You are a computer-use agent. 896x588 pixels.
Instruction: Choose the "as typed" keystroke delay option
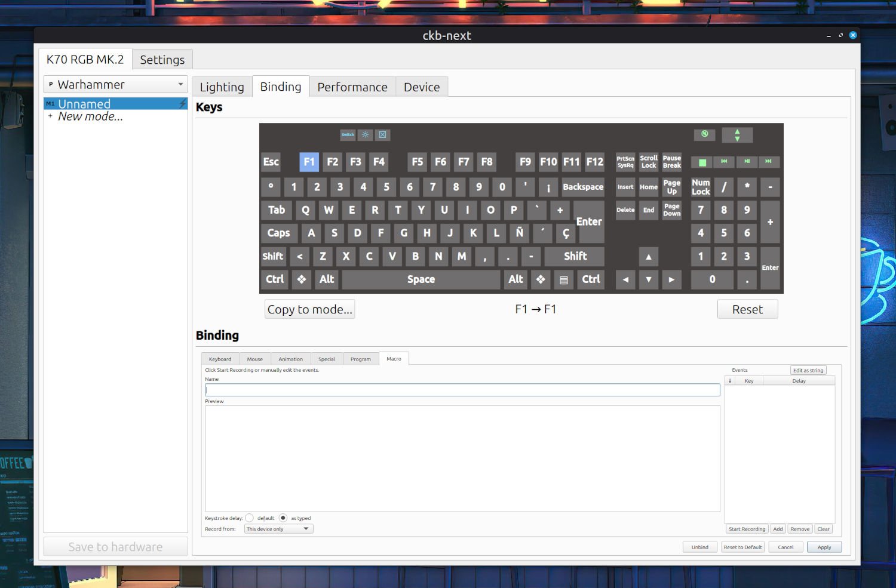click(x=283, y=518)
